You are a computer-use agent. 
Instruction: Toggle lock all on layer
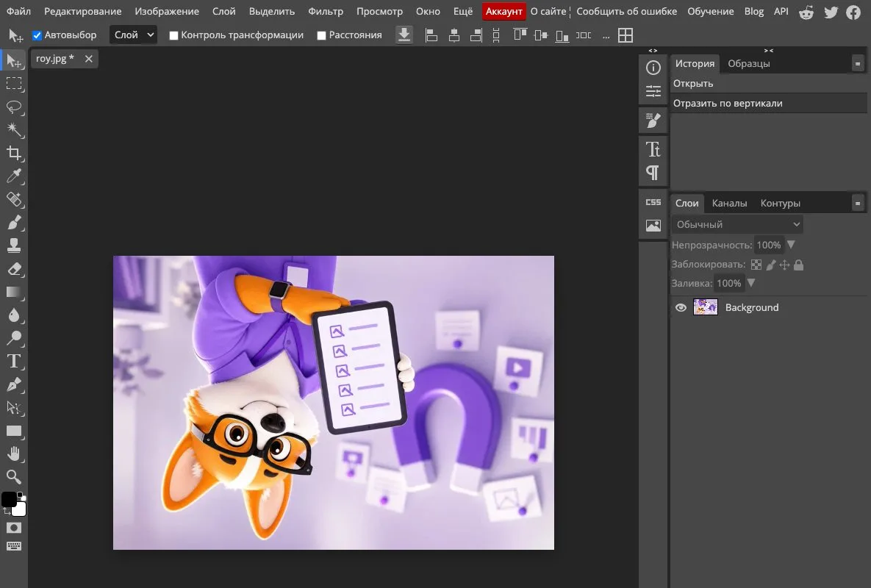click(799, 265)
